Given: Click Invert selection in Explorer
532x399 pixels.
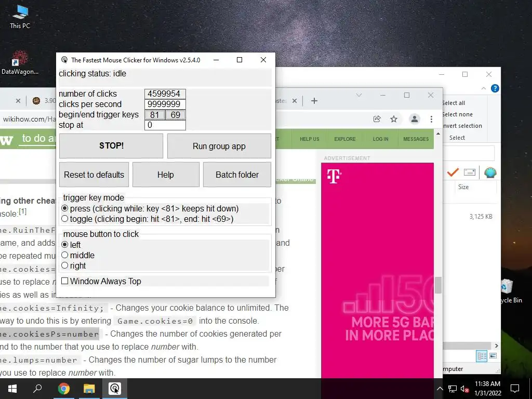Looking at the screenshot, I should [462, 126].
